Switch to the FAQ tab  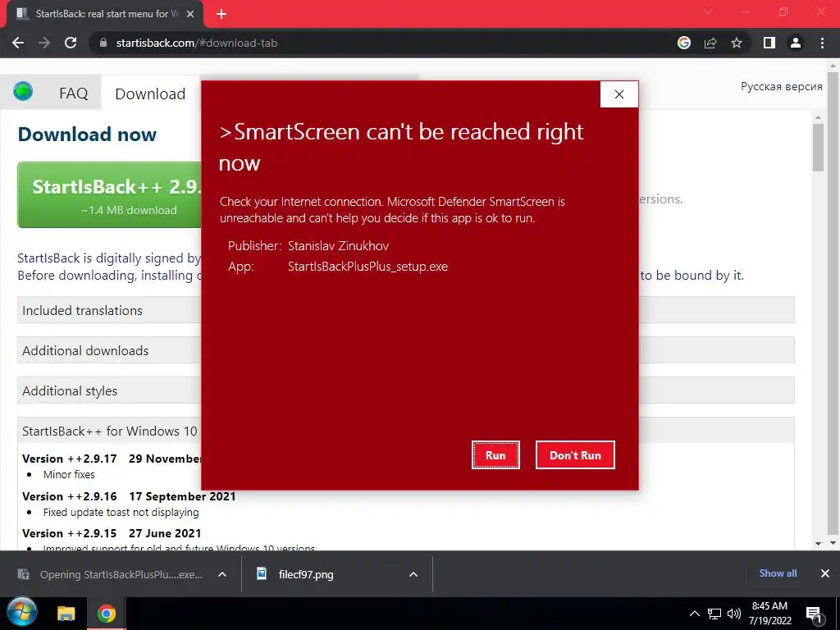(x=73, y=94)
